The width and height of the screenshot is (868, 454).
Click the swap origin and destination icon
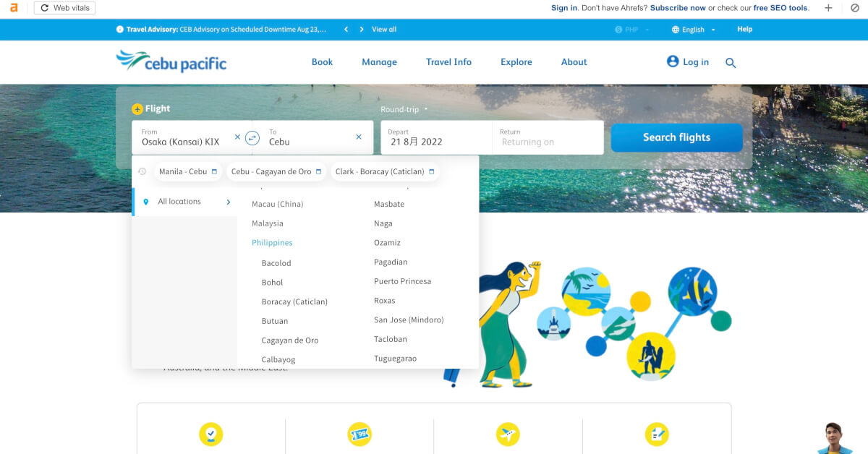[x=252, y=137]
